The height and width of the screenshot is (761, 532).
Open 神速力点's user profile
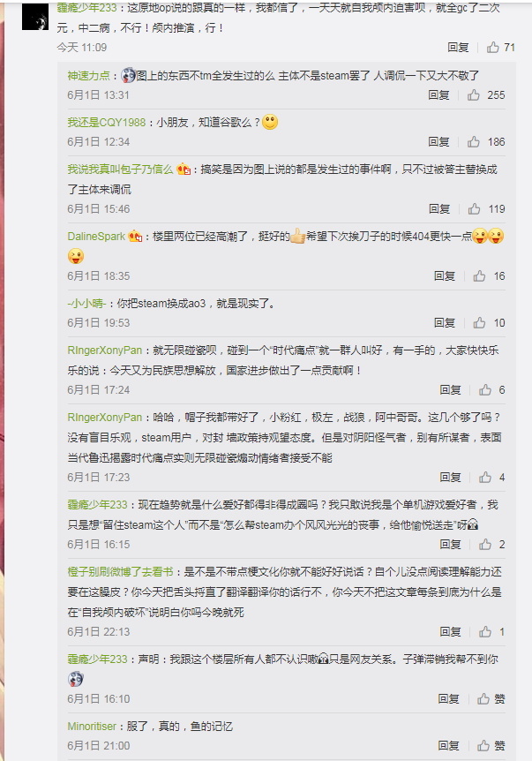(x=89, y=76)
